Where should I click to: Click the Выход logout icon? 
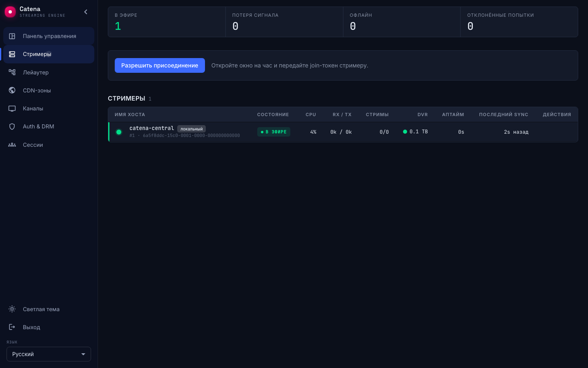point(12,327)
